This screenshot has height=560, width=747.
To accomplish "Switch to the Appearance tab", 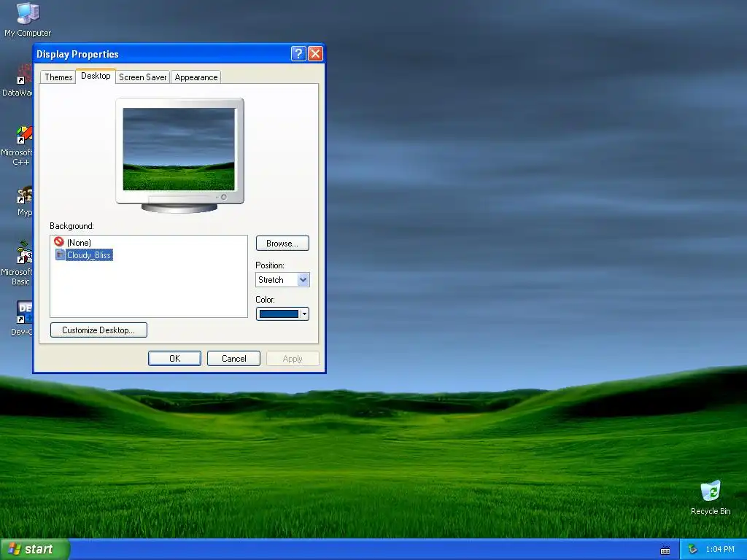I will (x=196, y=77).
